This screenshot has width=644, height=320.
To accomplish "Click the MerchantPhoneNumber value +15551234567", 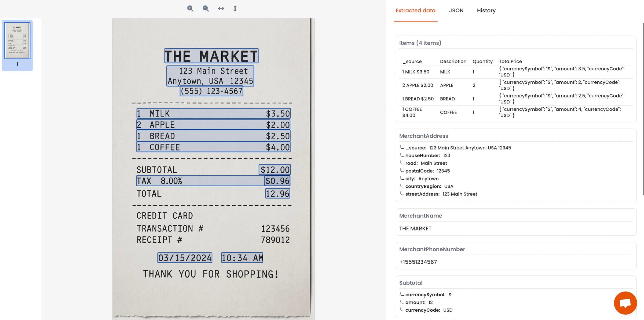I will click(418, 262).
